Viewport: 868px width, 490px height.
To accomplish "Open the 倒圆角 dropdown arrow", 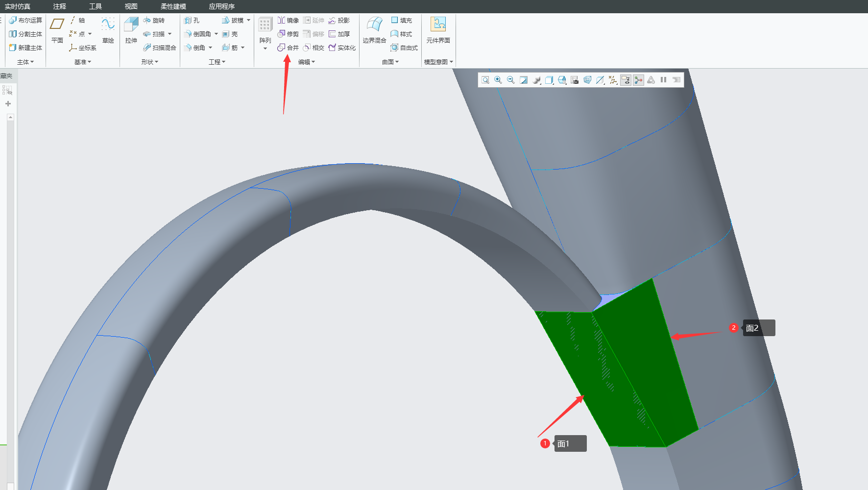I will click(216, 34).
